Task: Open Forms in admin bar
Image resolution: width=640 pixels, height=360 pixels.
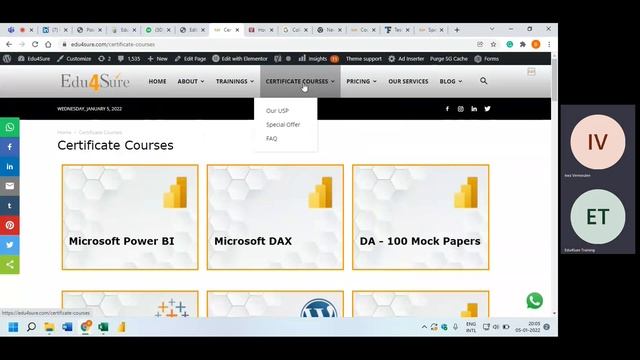Action: coord(487,59)
